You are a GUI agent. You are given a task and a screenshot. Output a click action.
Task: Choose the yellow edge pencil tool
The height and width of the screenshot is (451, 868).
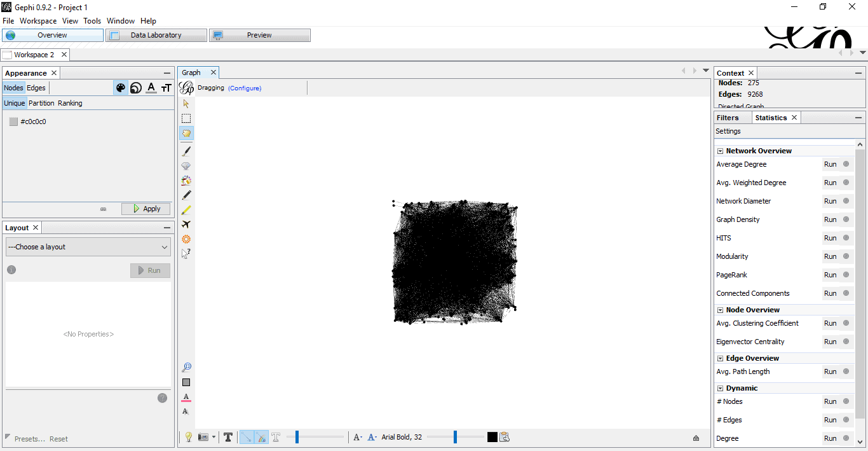(186, 210)
